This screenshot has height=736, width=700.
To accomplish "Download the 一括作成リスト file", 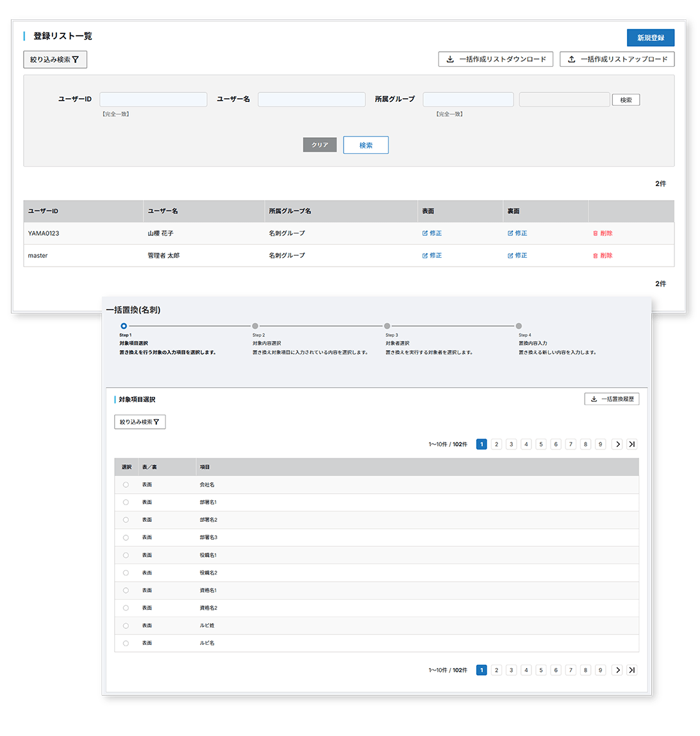I will [496, 59].
